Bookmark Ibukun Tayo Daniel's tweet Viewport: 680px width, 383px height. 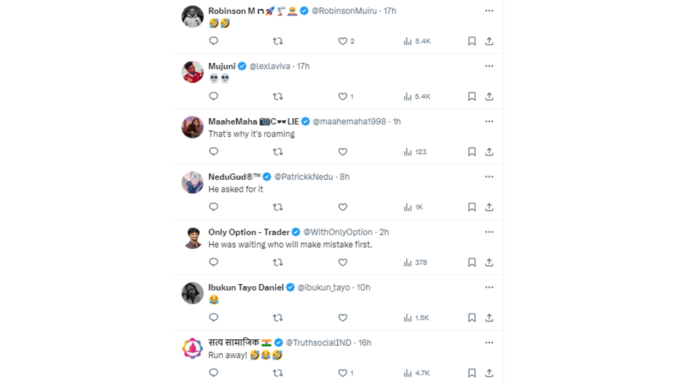472,318
